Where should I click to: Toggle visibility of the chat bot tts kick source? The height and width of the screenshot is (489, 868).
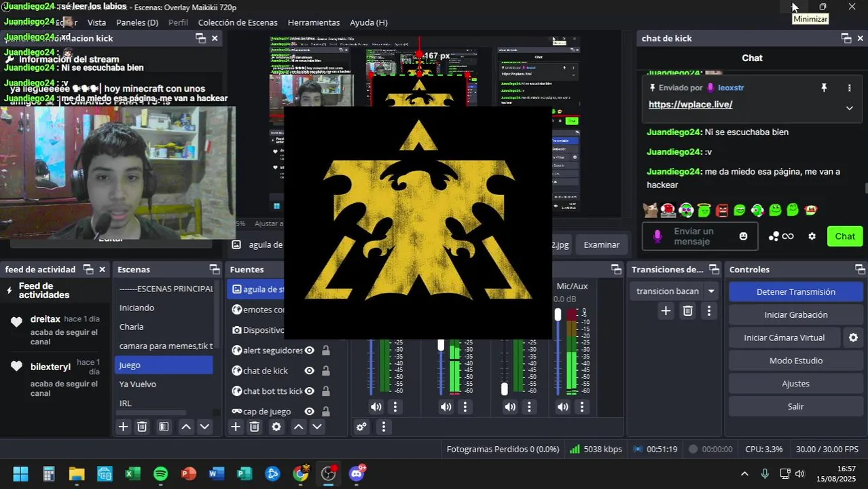coord(309,391)
